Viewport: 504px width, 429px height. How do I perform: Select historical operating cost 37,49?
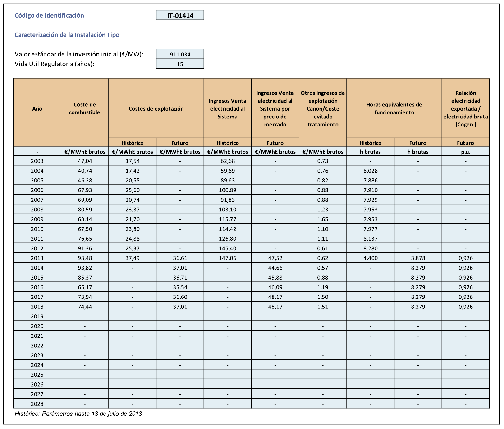pos(133,258)
